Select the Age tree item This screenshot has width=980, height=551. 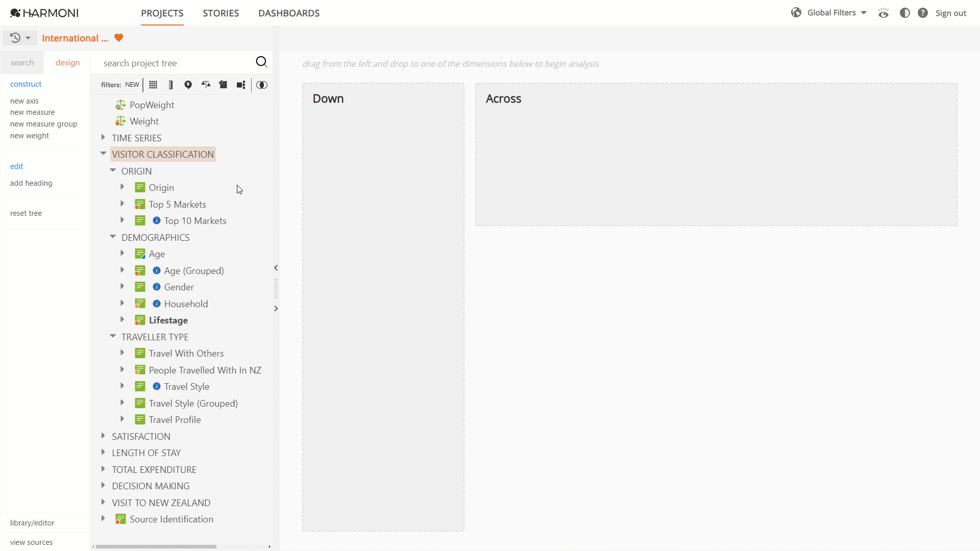coord(157,254)
